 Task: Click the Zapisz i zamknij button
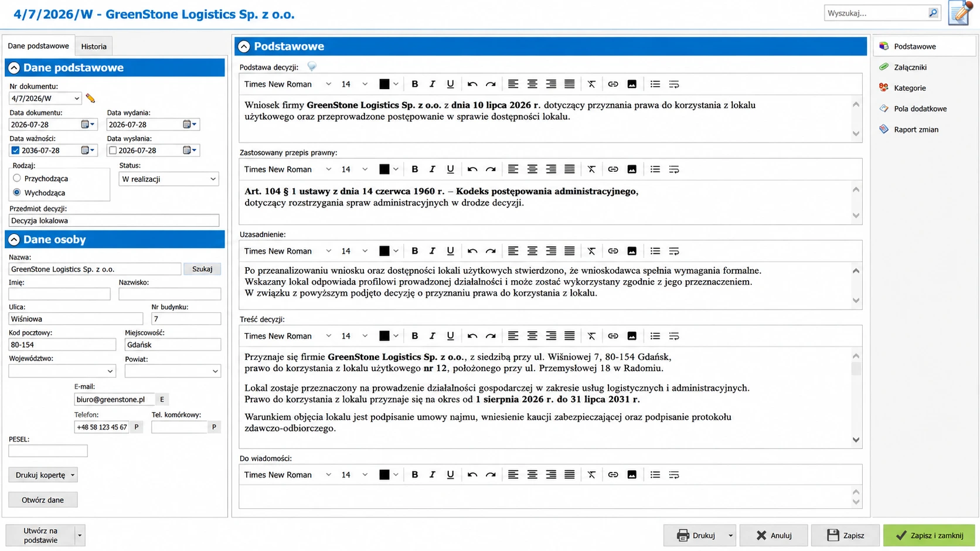tap(929, 535)
